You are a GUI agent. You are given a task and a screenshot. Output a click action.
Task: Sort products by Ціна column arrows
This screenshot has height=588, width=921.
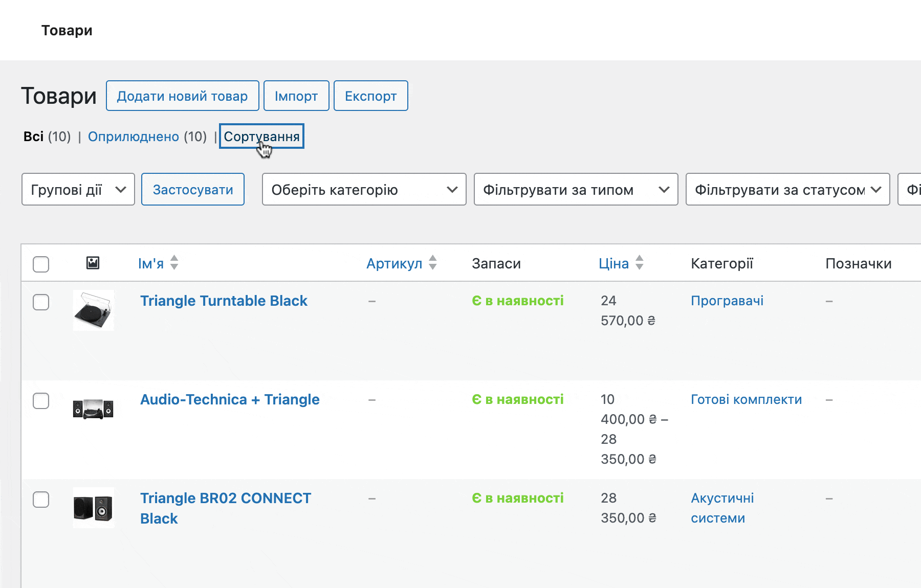(x=639, y=263)
